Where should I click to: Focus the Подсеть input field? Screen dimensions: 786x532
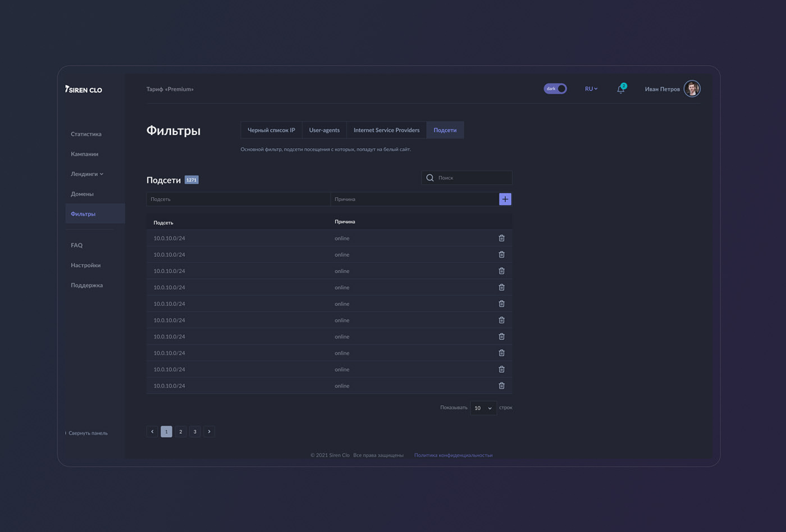click(x=239, y=199)
